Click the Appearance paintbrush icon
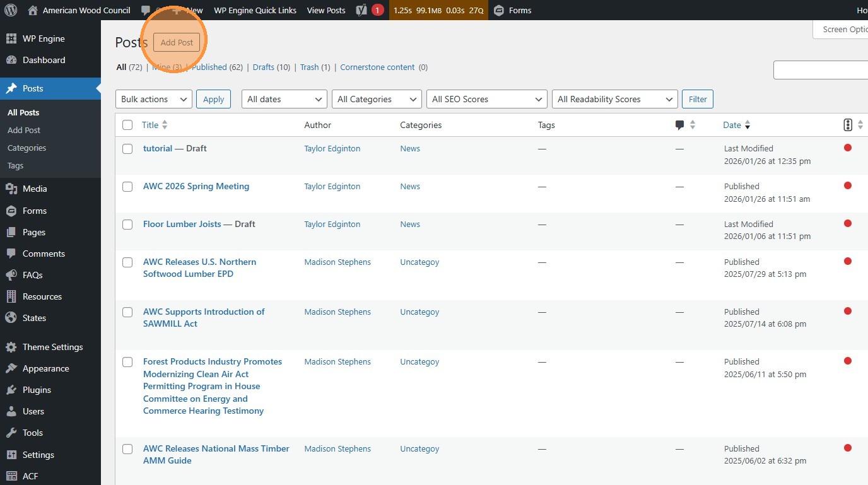The image size is (868, 485). 11,368
